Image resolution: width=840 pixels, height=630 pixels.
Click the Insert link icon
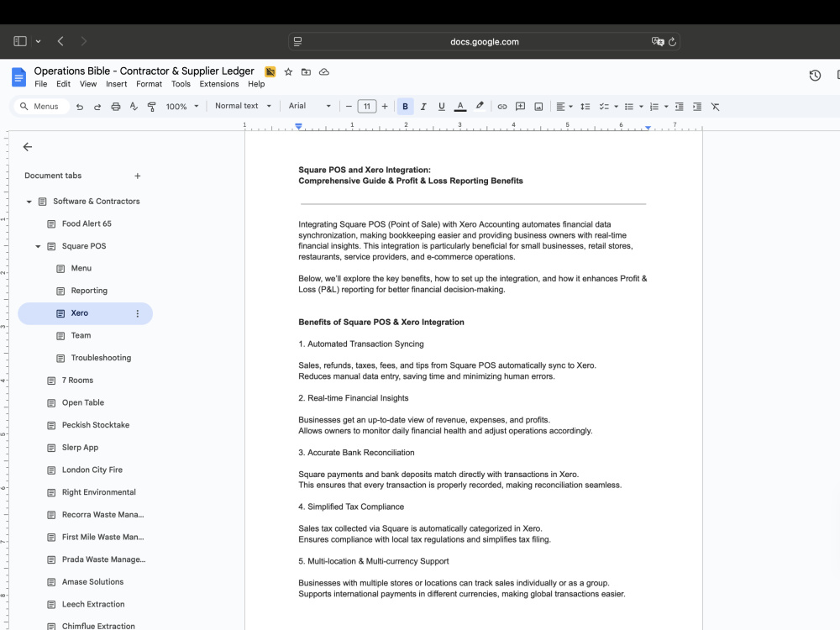point(502,107)
